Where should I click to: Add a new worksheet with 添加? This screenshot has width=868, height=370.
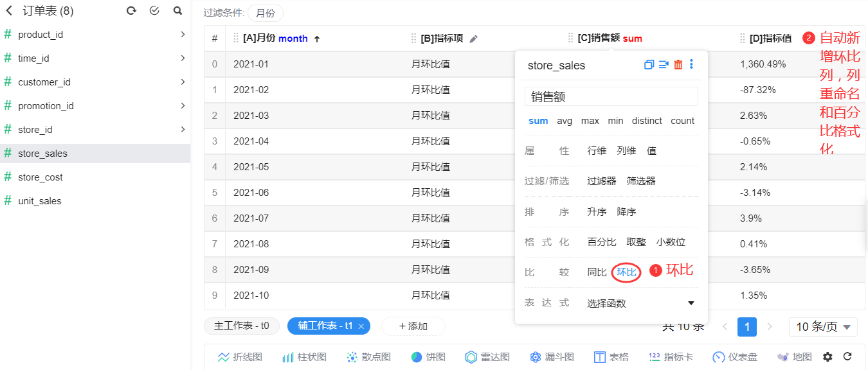[x=413, y=326]
